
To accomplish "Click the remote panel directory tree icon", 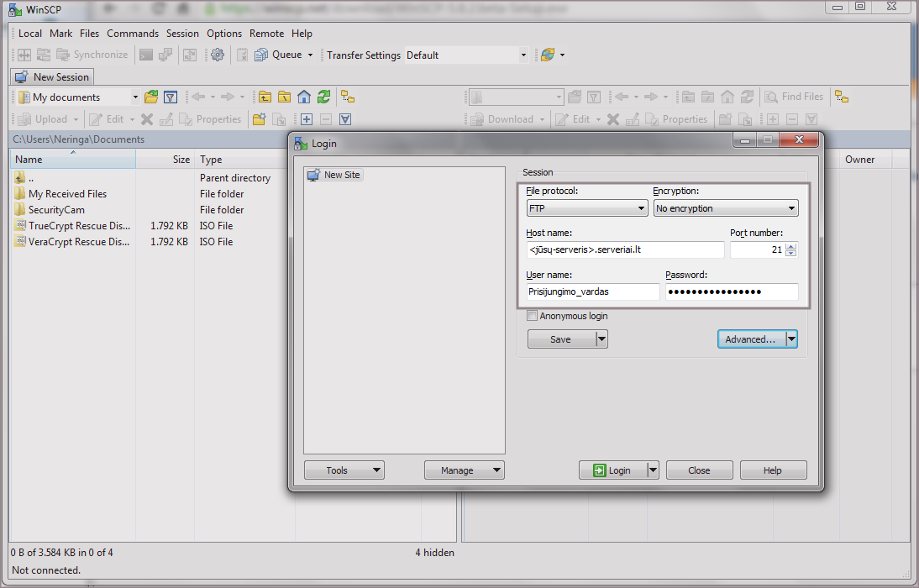I will tap(842, 97).
